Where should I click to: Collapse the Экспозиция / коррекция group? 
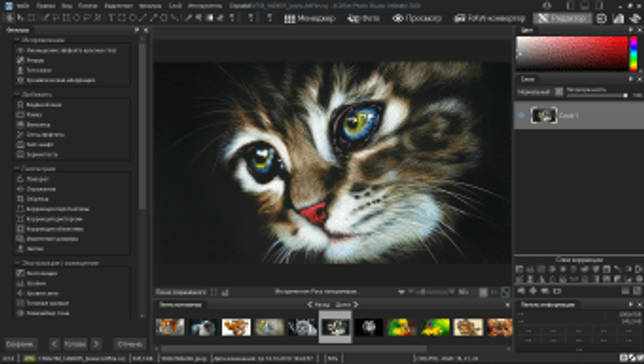pyautogui.click(x=17, y=263)
